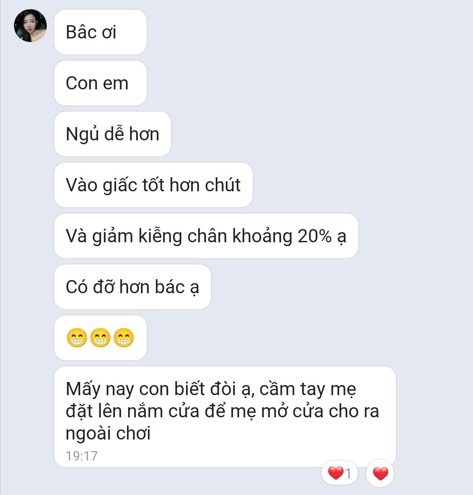Select the 'Có đỡ hơn bác ạ' message

coord(132,287)
